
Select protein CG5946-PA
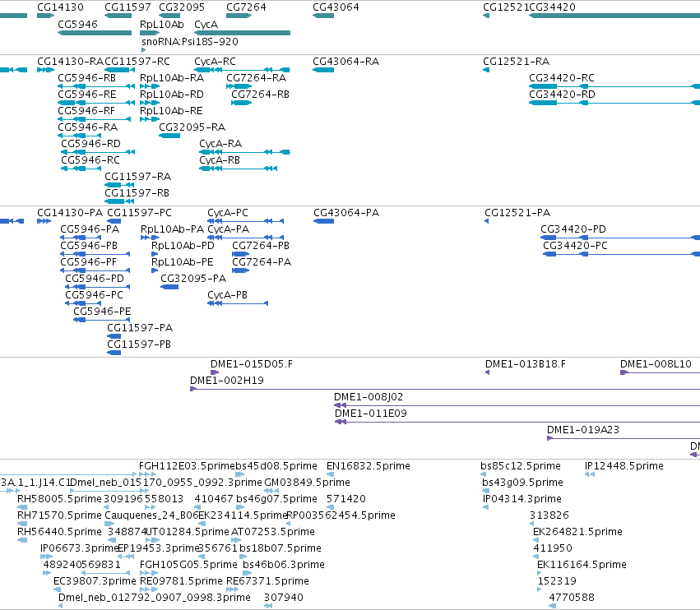[x=90, y=229]
